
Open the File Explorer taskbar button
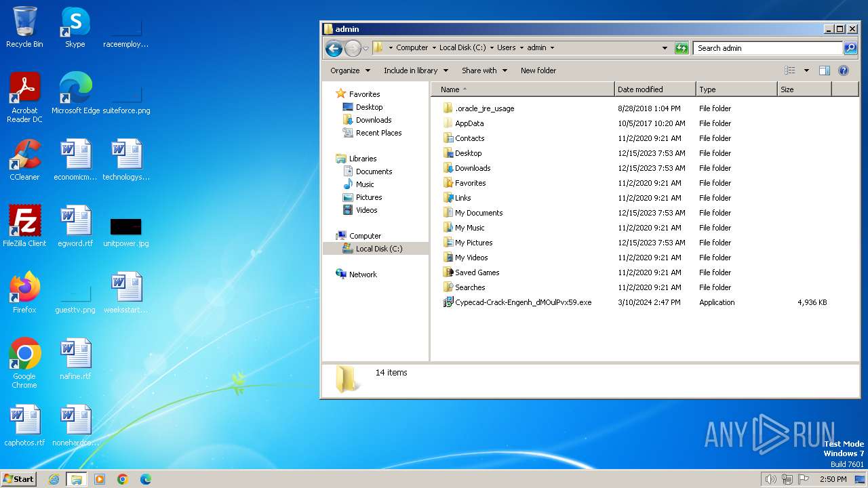point(77,479)
